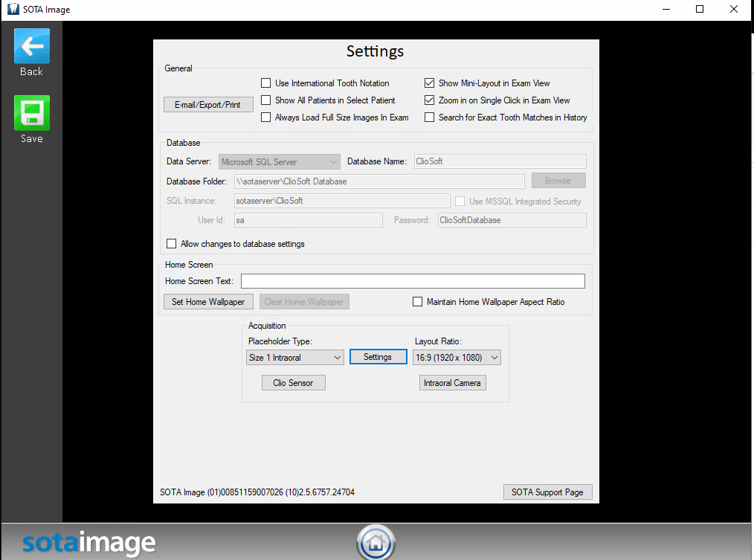Check Allow changes to database settings
The image size is (754, 560).
(x=171, y=244)
